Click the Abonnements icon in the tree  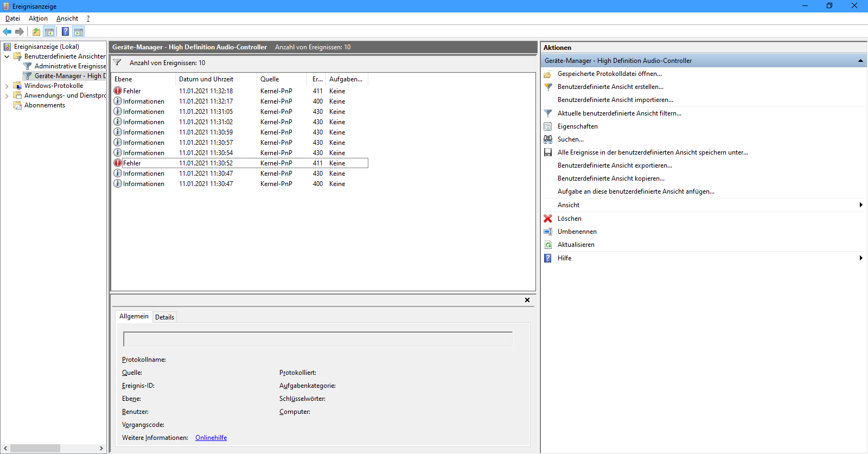(x=17, y=105)
